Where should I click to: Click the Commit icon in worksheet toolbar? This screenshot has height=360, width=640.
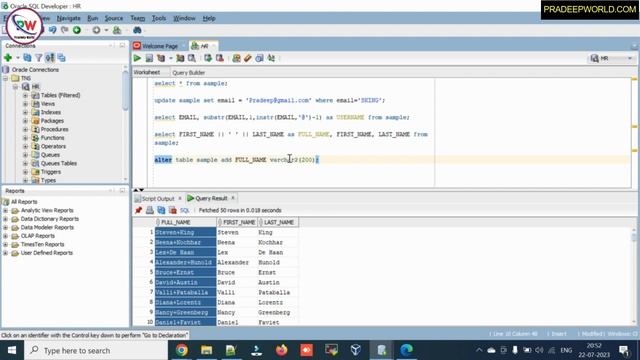point(208,58)
